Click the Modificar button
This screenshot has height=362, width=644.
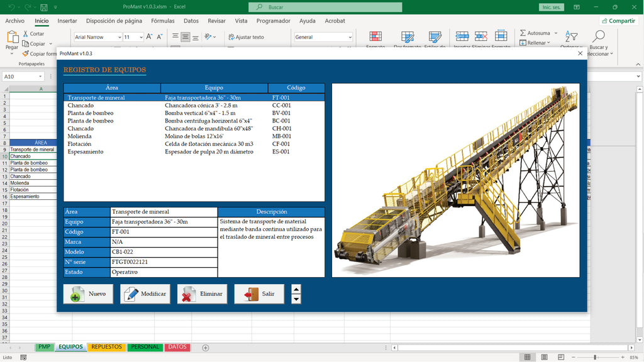click(x=145, y=294)
